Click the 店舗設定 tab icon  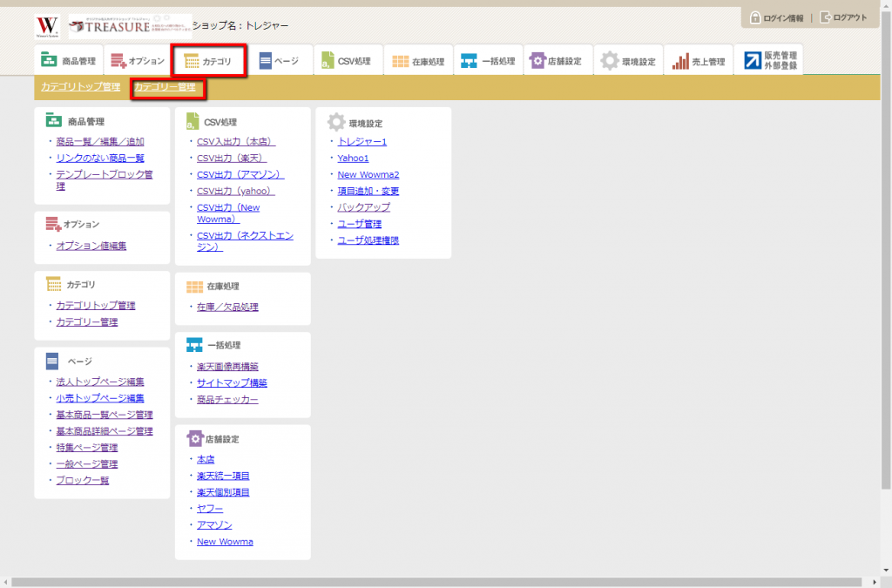click(x=537, y=61)
